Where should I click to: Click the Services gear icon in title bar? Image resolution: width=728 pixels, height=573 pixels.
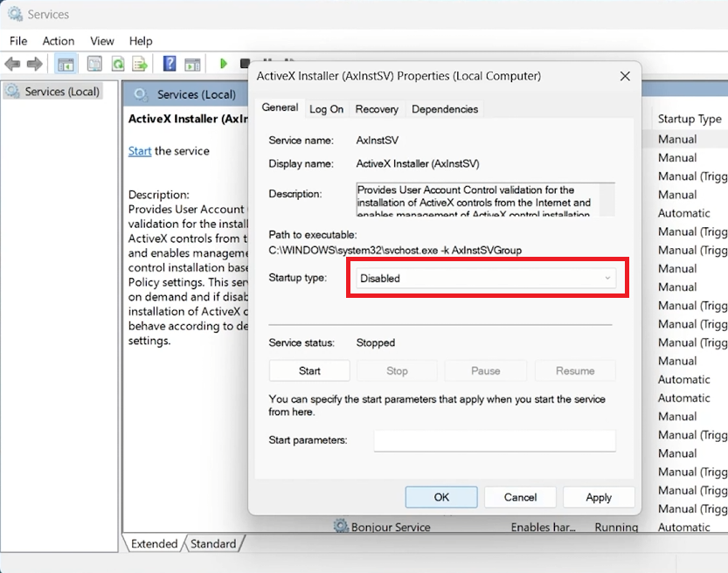[x=15, y=14]
